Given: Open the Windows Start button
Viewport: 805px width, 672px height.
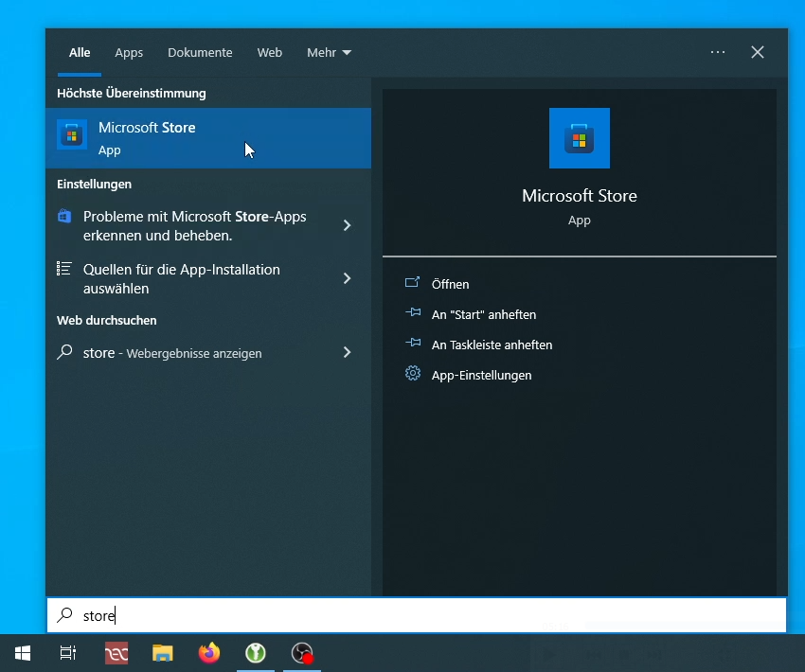Looking at the screenshot, I should click(23, 653).
